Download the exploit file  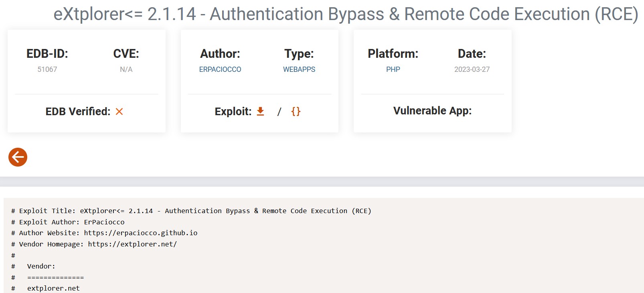coord(260,111)
